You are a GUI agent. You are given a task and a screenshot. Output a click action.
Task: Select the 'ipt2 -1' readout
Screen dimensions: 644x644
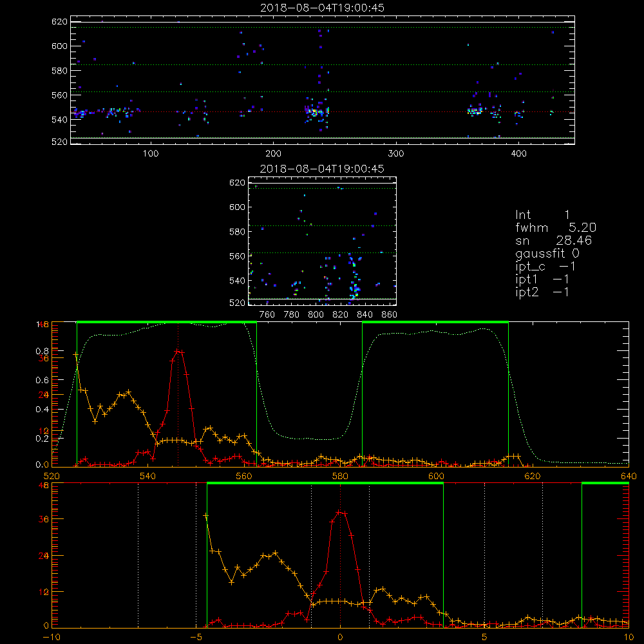point(542,292)
